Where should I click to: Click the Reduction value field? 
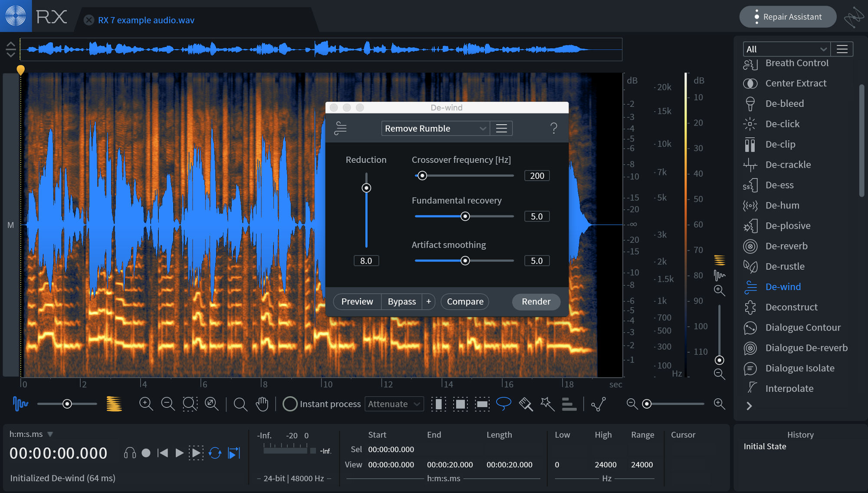366,261
